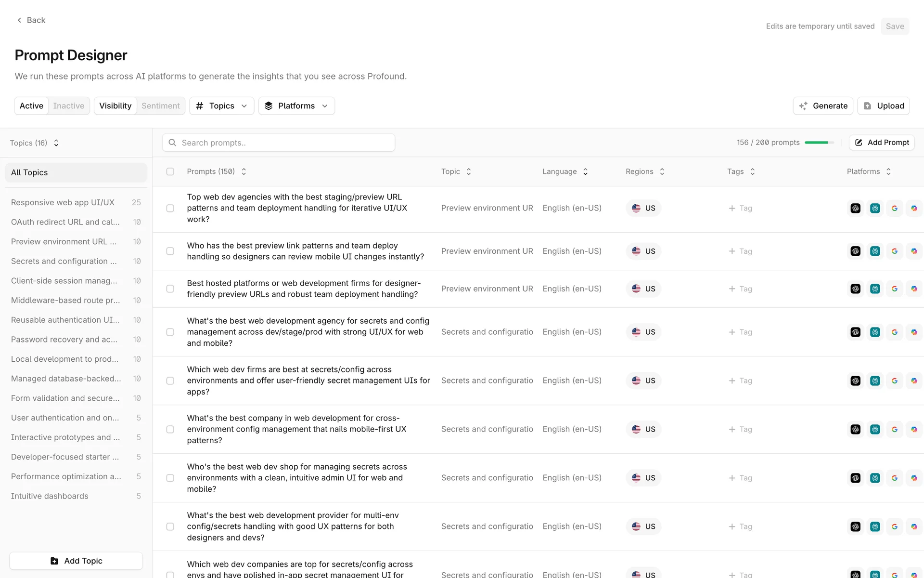This screenshot has height=578, width=924.
Task: Click Perplexity icon in the second prompt row
Action: click(875, 251)
